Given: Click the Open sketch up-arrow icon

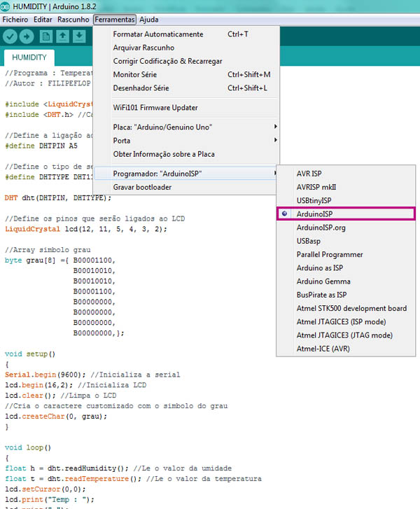Looking at the screenshot, I should click(x=62, y=36).
